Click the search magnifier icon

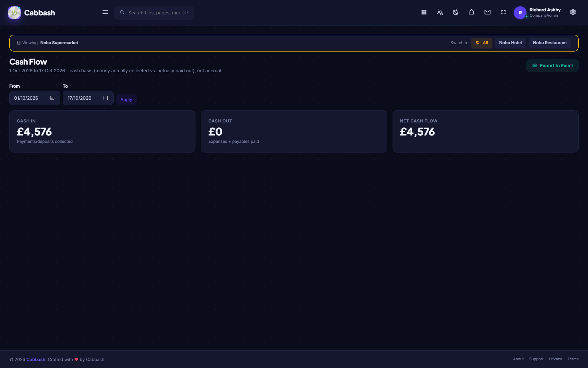122,12
